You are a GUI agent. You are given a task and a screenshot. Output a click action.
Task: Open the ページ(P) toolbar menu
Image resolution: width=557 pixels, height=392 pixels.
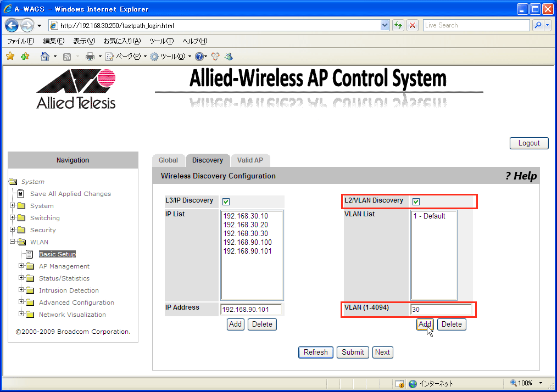pos(126,57)
